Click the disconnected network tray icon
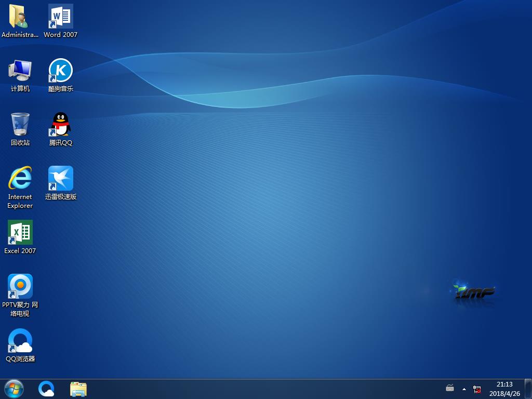 point(477,389)
